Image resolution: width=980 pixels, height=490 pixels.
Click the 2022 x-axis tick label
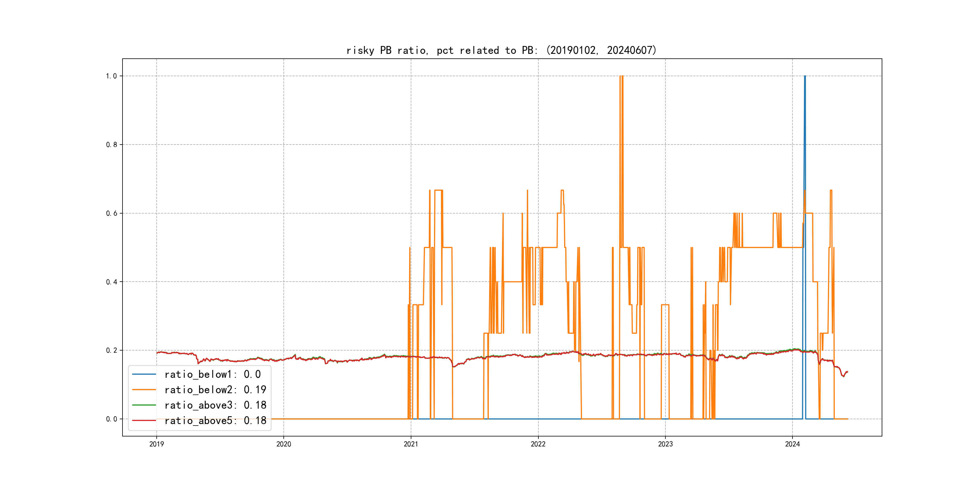click(x=538, y=444)
